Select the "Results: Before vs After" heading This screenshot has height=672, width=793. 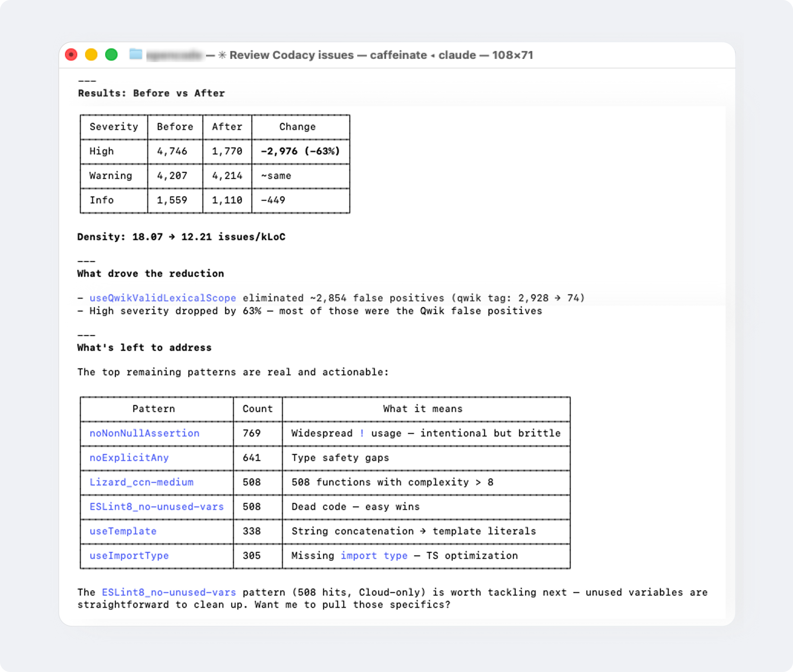(151, 93)
